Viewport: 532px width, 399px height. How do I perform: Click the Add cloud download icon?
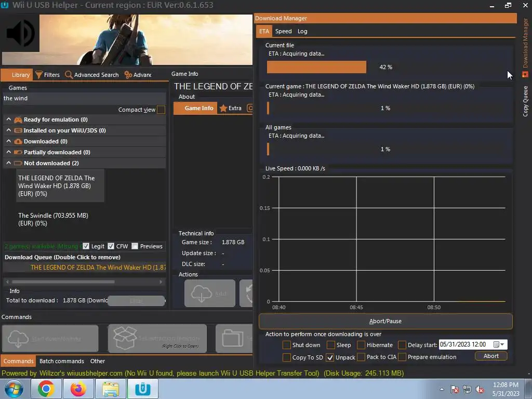click(202, 293)
